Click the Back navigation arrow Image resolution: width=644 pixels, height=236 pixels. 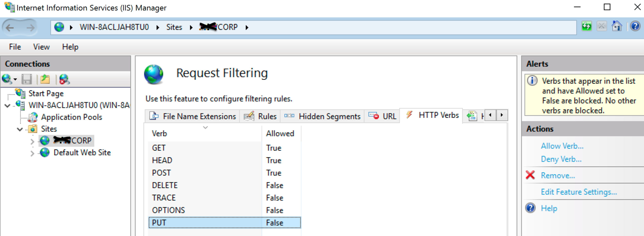[x=10, y=28]
